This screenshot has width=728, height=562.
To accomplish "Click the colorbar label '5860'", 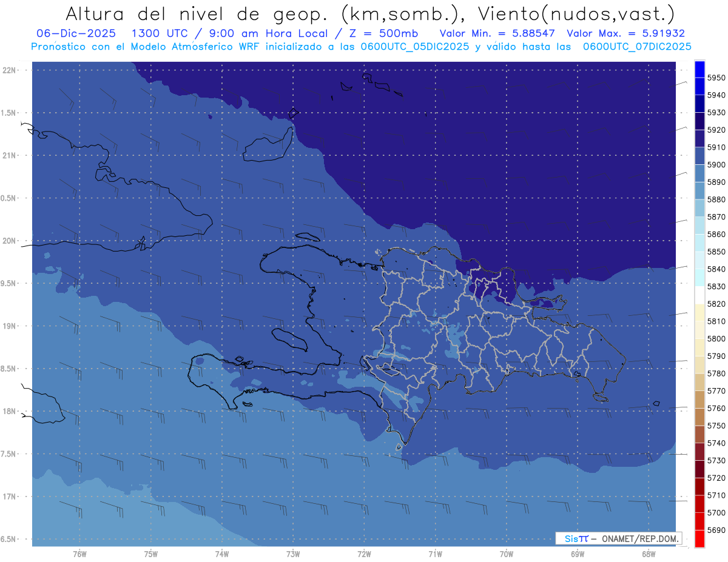I will pos(716,234).
